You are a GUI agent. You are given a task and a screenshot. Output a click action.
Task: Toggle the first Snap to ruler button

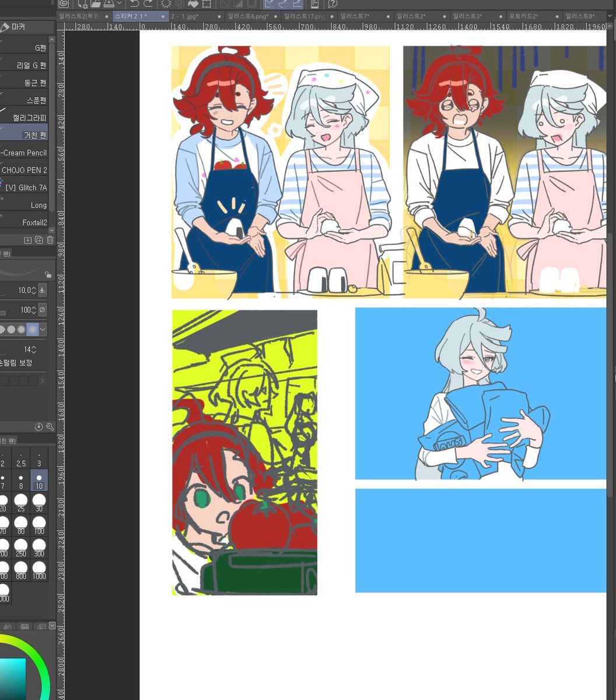pyautogui.click(x=270, y=4)
